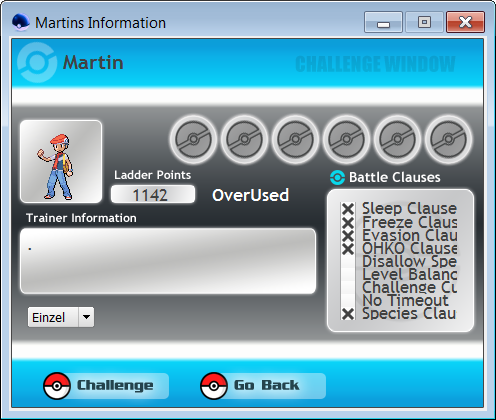Click the fifth empty Pokéball team slot
This screenshot has width=496, height=420.
click(397, 139)
